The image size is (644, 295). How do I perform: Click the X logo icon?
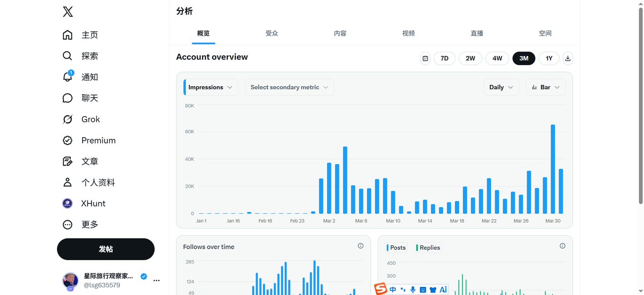pyautogui.click(x=68, y=12)
